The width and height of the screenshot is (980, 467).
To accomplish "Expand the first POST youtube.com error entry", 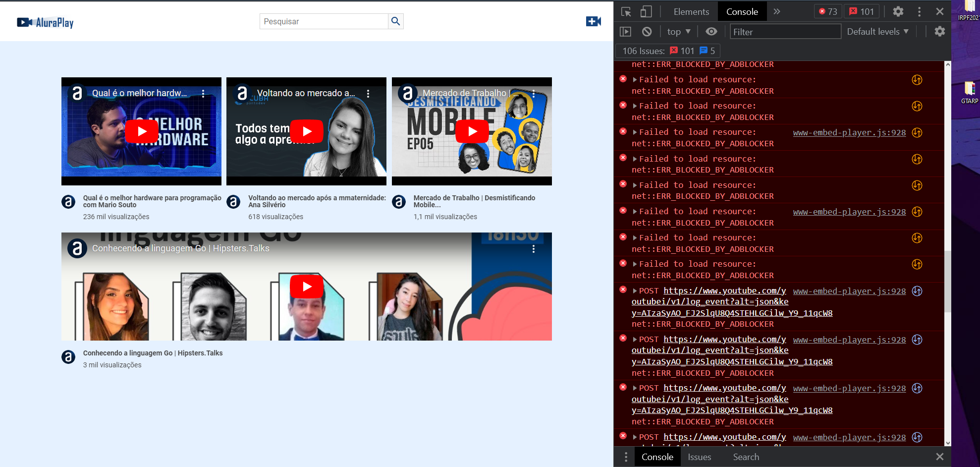I will tap(635, 291).
